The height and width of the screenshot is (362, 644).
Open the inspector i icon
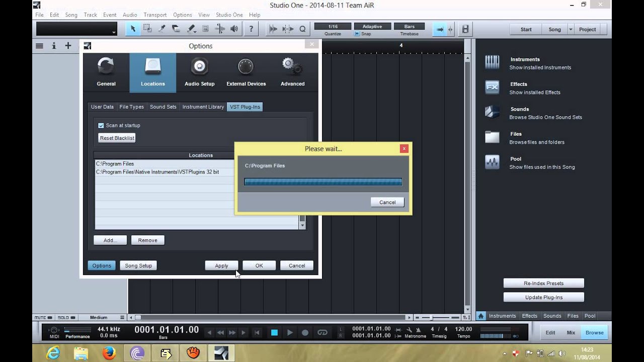click(x=54, y=46)
